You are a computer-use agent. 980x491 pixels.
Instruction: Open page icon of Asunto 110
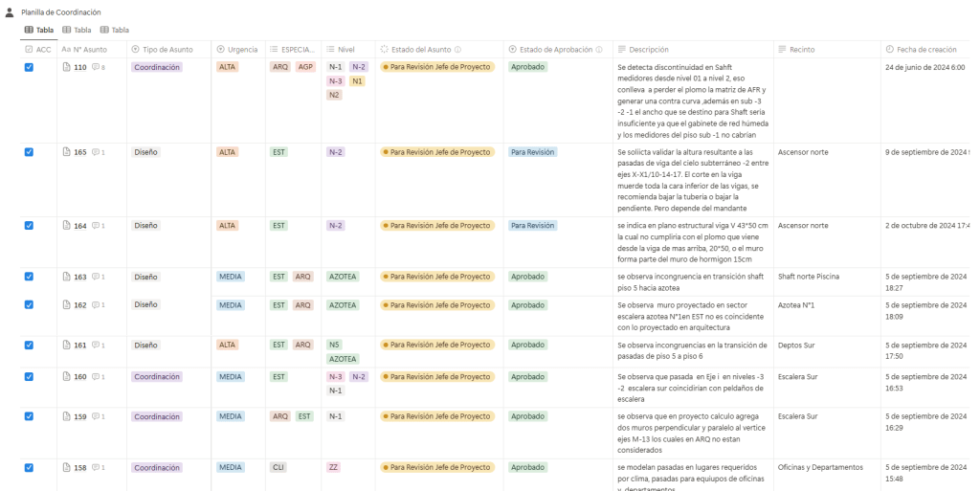pos(67,67)
